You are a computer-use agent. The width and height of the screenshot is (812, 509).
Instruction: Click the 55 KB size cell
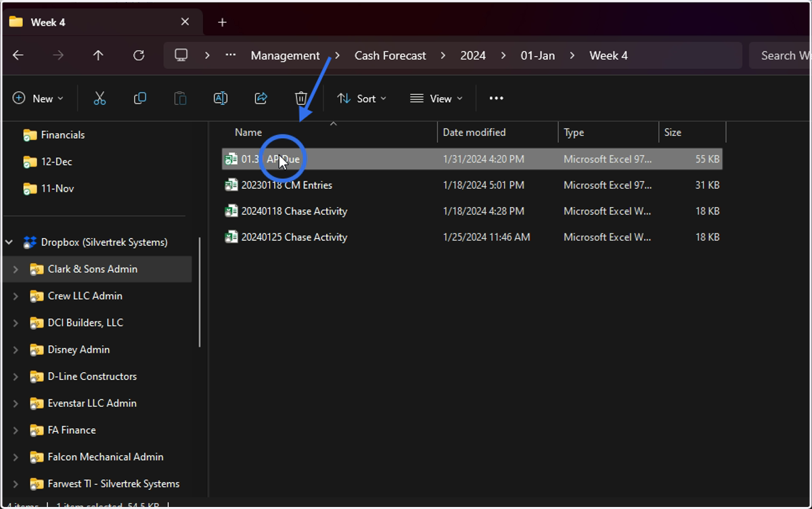click(x=707, y=159)
